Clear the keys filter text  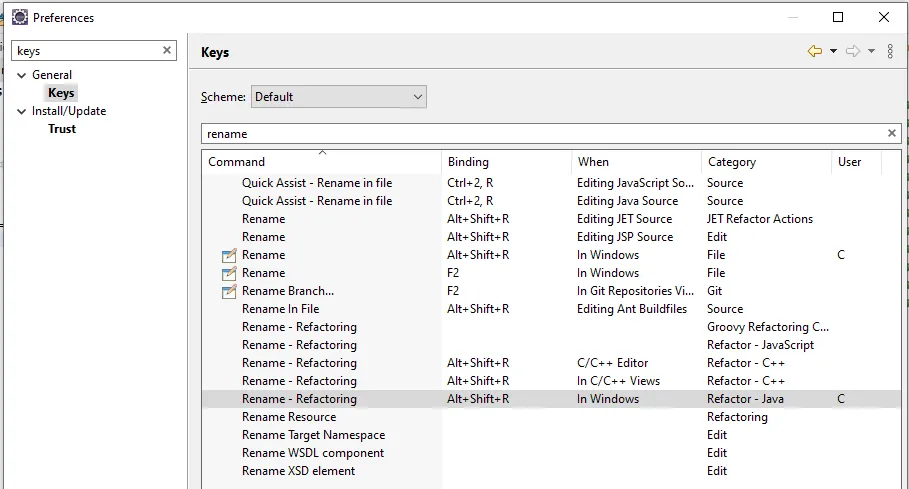pyautogui.click(x=167, y=50)
